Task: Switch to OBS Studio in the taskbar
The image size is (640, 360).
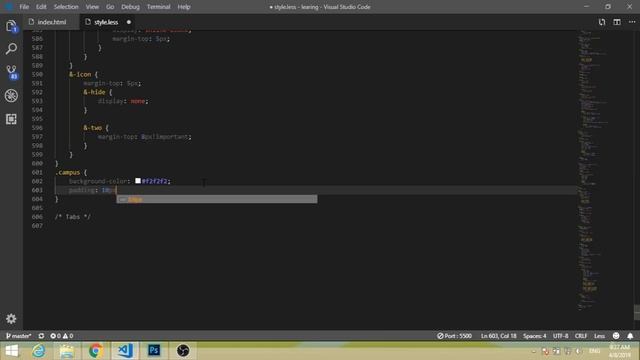Action: (x=183, y=351)
